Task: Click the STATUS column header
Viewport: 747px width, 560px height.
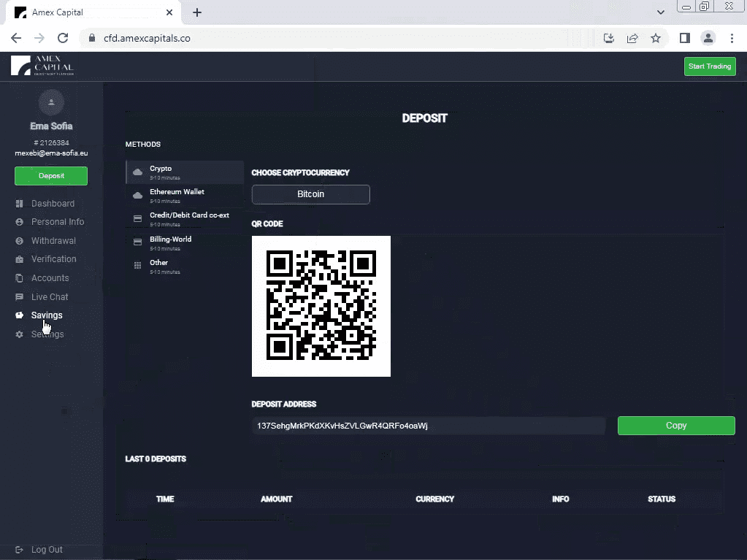Action: (662, 499)
